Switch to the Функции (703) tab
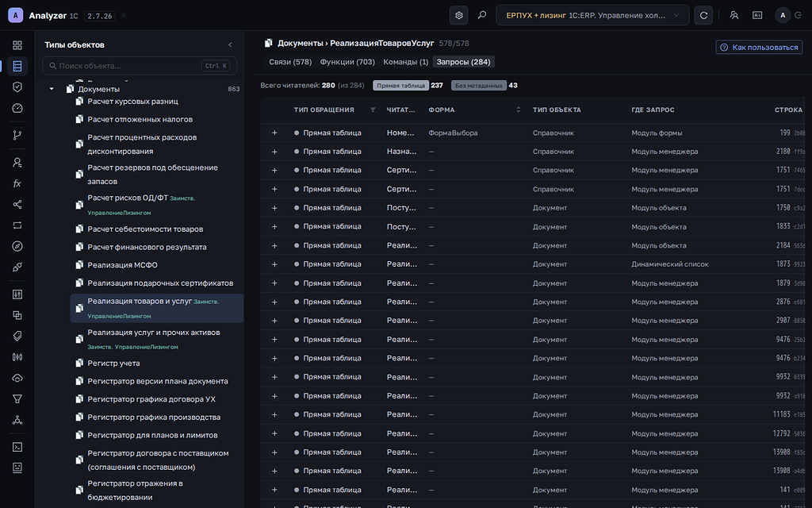Screen dimensions: 812x508 (347, 62)
